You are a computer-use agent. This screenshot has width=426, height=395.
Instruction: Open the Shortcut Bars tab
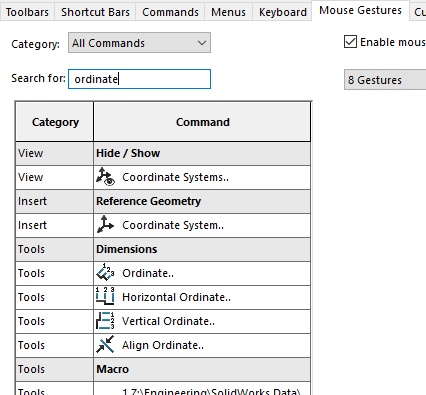95,12
